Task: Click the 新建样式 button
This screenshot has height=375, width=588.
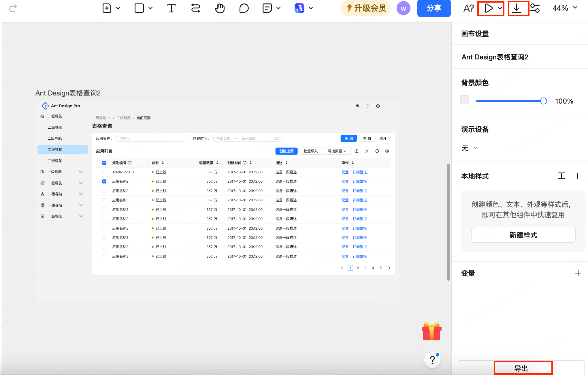Action: [523, 235]
